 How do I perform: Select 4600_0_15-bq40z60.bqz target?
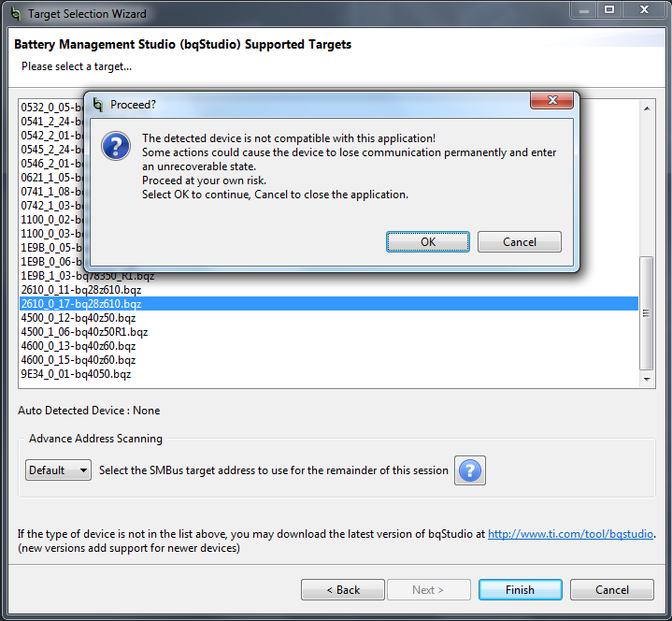point(329,360)
